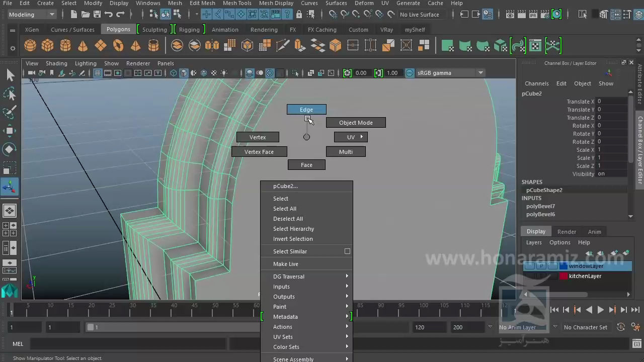
Task: Click the Extrude shelf icon
Action: click(x=300, y=46)
